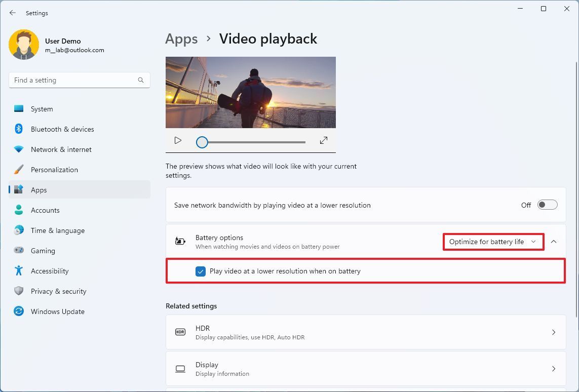579x392 pixels.
Task: Select Accounts in the sidebar menu
Action: pos(45,210)
